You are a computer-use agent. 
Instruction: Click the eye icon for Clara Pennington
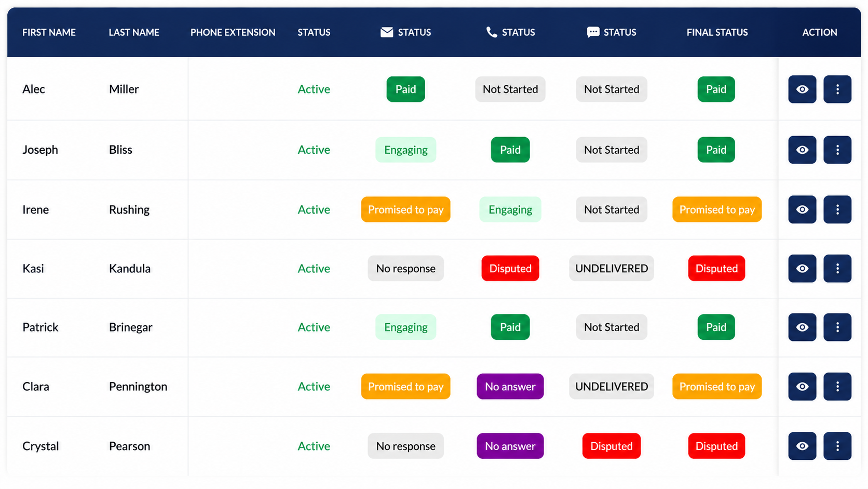pos(802,386)
